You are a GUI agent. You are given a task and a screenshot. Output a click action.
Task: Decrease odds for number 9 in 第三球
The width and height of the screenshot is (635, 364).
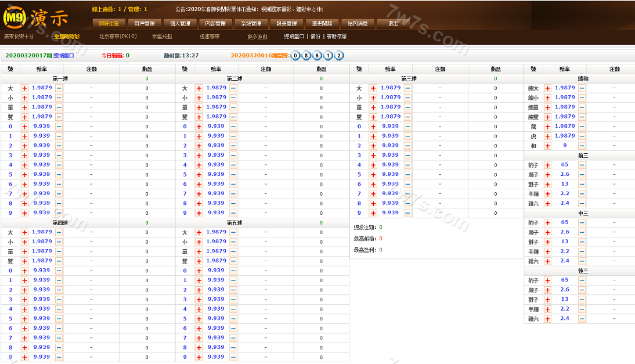click(407, 213)
